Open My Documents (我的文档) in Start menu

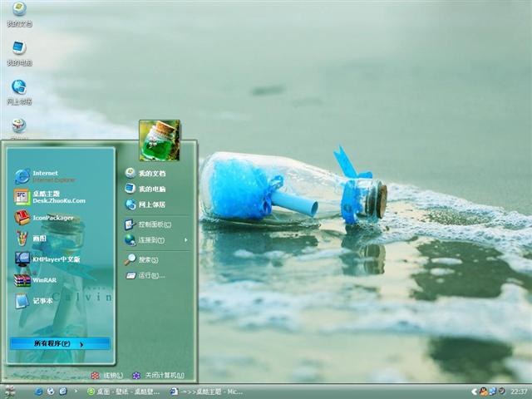tap(145, 174)
